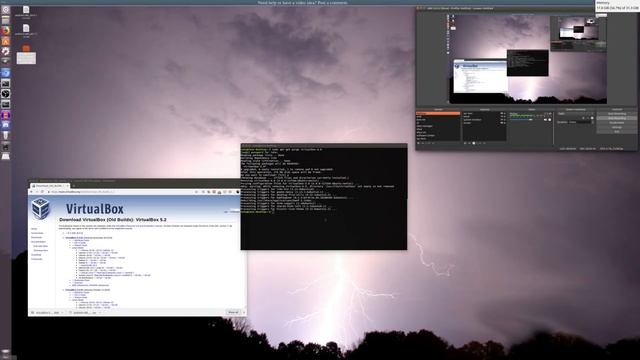This screenshot has width=640, height=360.
Task: Open Documentation link in VirtualBox sidebar
Action: 38,242
